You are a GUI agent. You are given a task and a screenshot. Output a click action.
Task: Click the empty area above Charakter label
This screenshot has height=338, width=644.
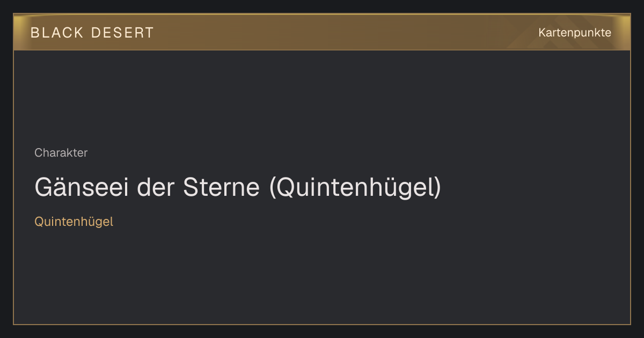(322, 98)
